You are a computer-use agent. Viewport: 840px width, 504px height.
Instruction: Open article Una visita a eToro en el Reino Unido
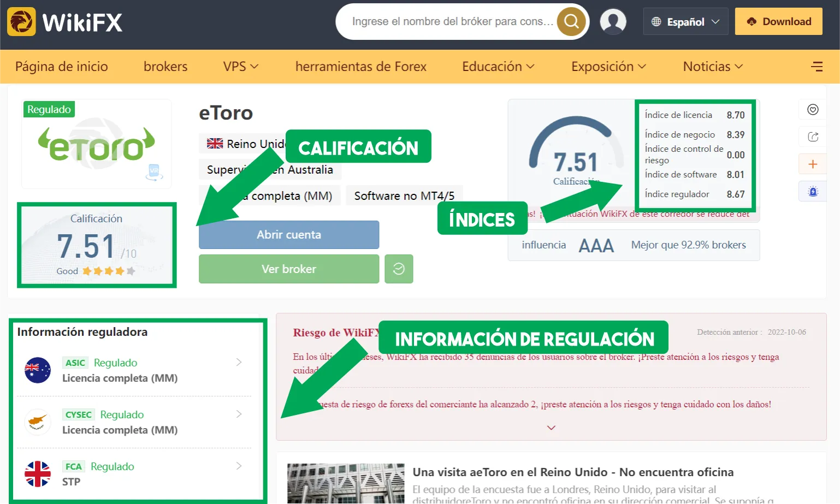click(x=573, y=472)
